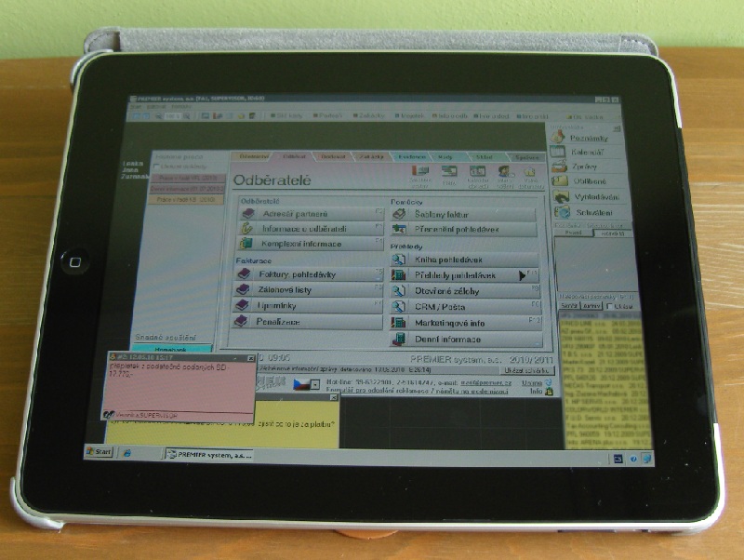The width and height of the screenshot is (744, 560).
Task: Close the pink sticky note window
Action: point(251,358)
